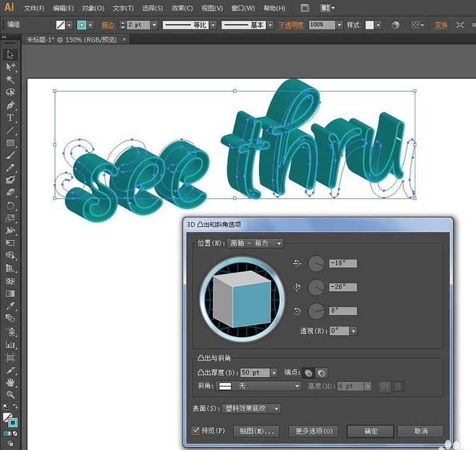Screen dimensions: 476x450
Task: Click the stroke color swatch in control bar
Action: [82, 25]
